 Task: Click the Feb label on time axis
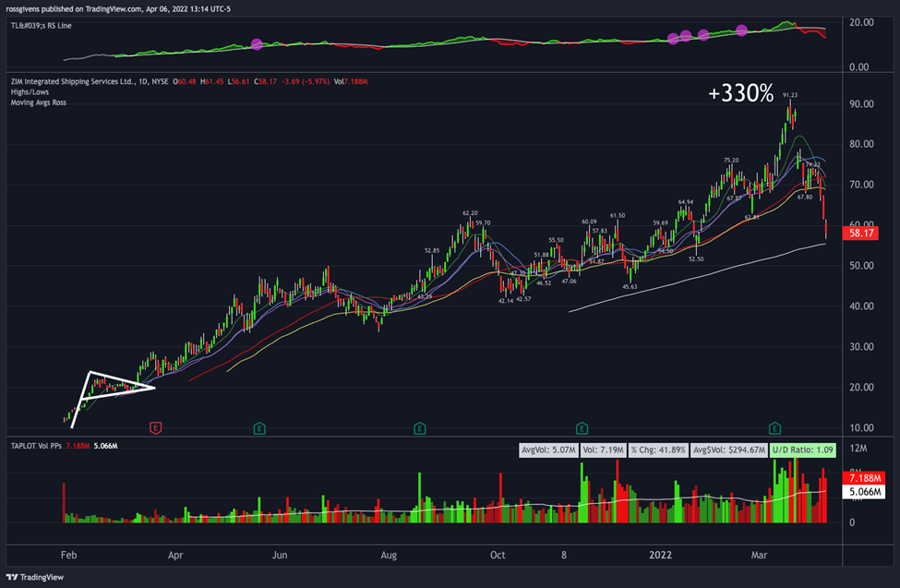(x=68, y=555)
